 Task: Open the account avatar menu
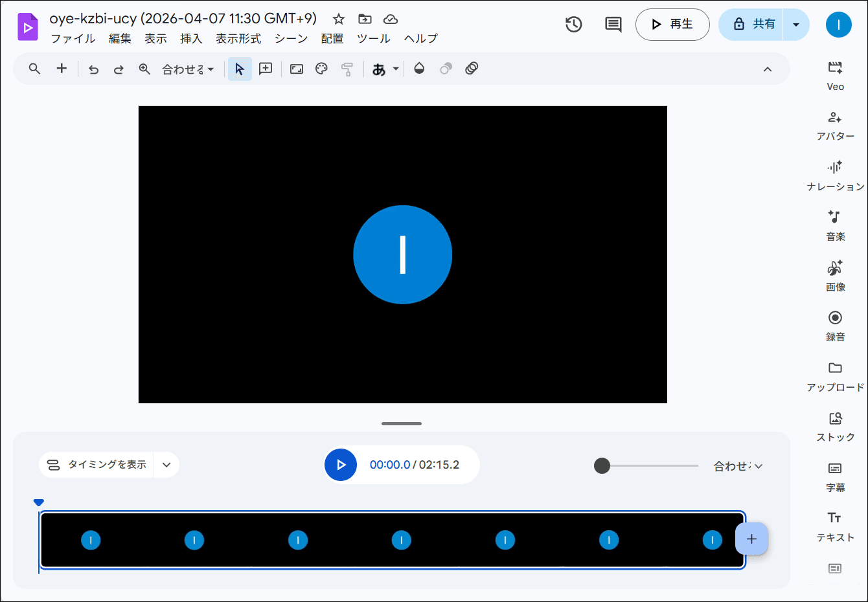coord(839,25)
